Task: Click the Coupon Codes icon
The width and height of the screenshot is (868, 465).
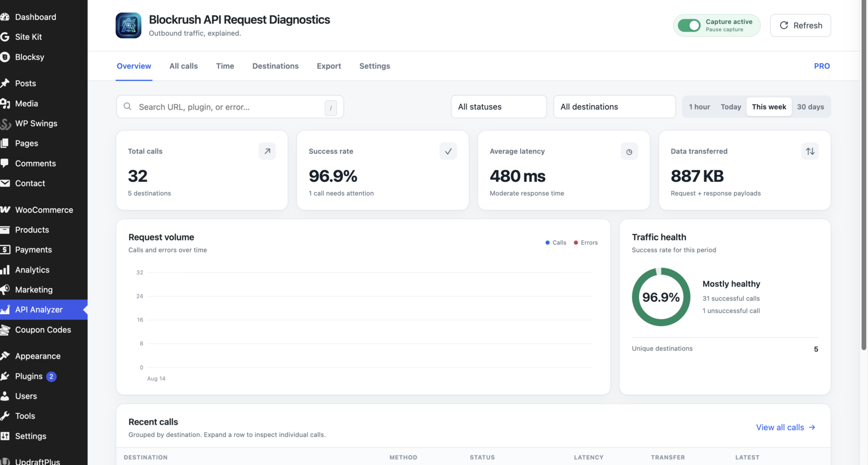Action: tap(5, 330)
